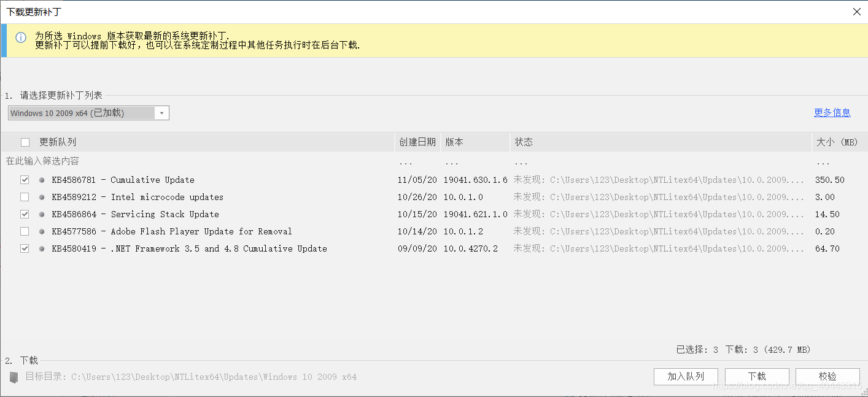Click date 09/09/20

[417, 249]
